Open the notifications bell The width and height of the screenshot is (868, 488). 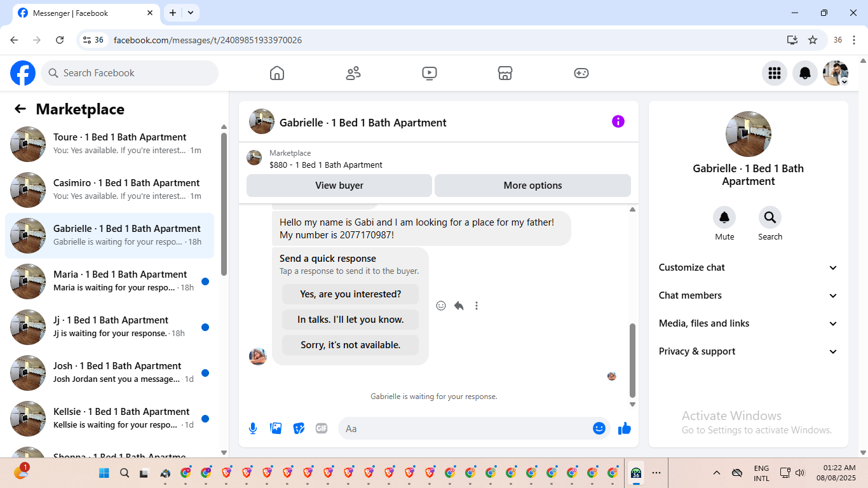coord(805,73)
